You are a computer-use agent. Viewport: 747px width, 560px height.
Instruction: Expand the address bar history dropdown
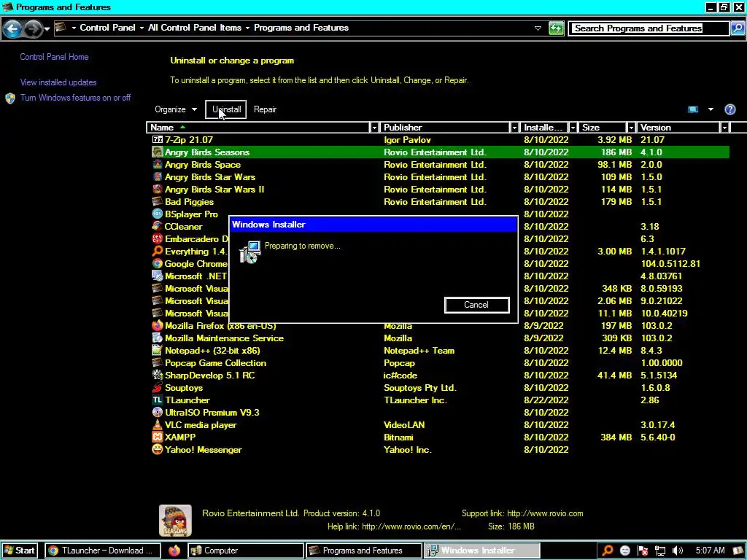pos(538,28)
